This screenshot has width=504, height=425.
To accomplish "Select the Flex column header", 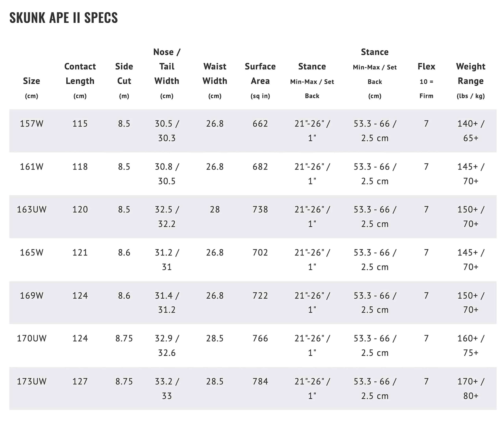I will pos(426,66).
